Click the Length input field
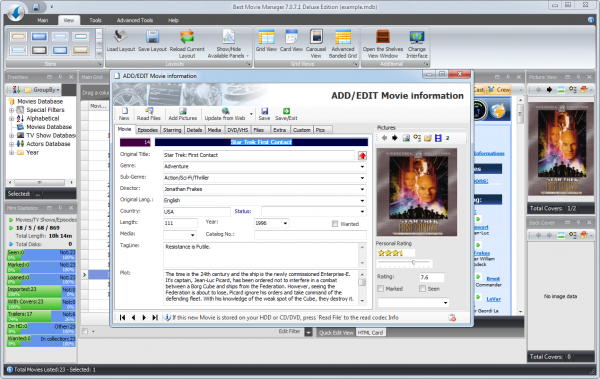 pos(180,223)
